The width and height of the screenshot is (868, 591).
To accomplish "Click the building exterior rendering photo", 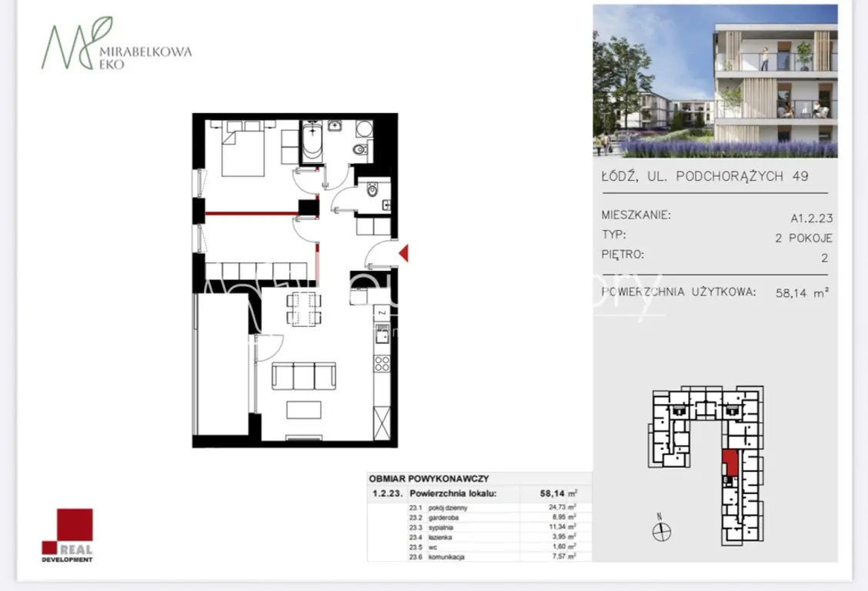I will pos(715,82).
